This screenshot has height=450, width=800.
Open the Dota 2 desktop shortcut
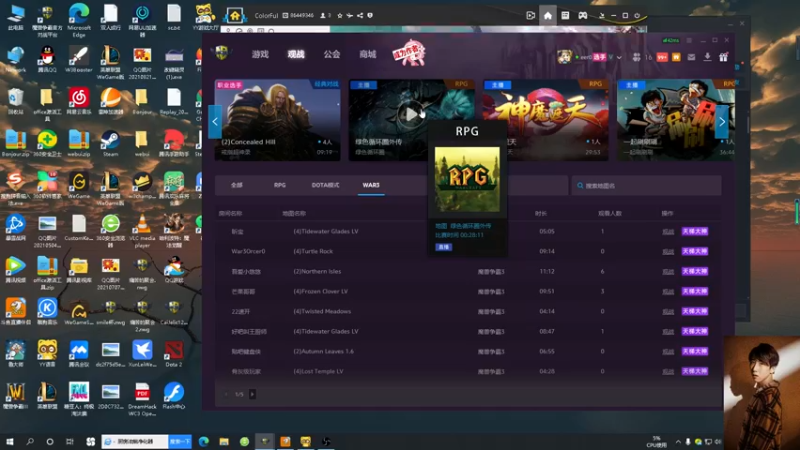[173, 354]
